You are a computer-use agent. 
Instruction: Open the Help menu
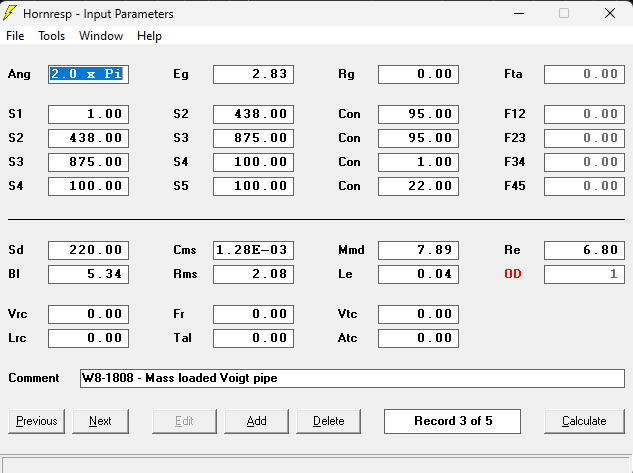coord(149,36)
